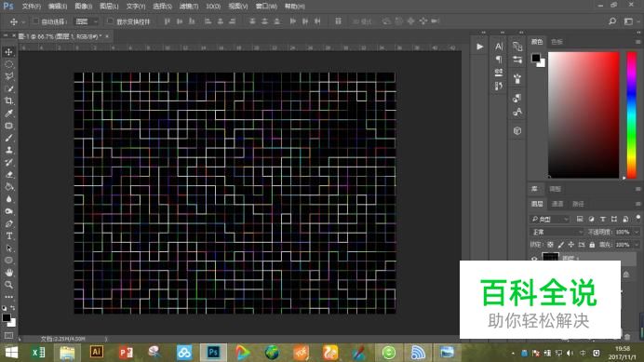Toggle lock position for the layer

[570, 245]
